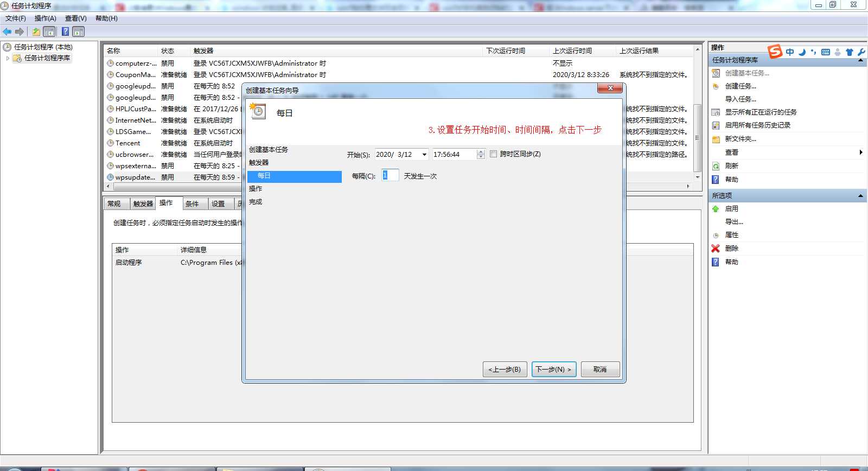Click the help icon under 所选项
This screenshot has width=868, height=471.
[716, 262]
